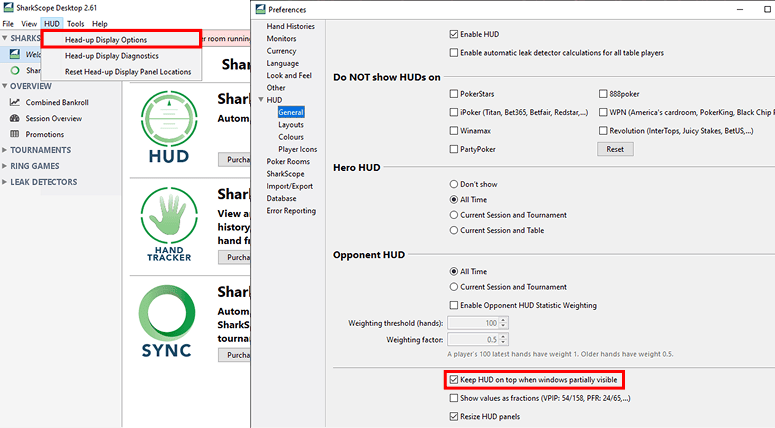Select Hero HUD Current Session and Table

click(454, 230)
